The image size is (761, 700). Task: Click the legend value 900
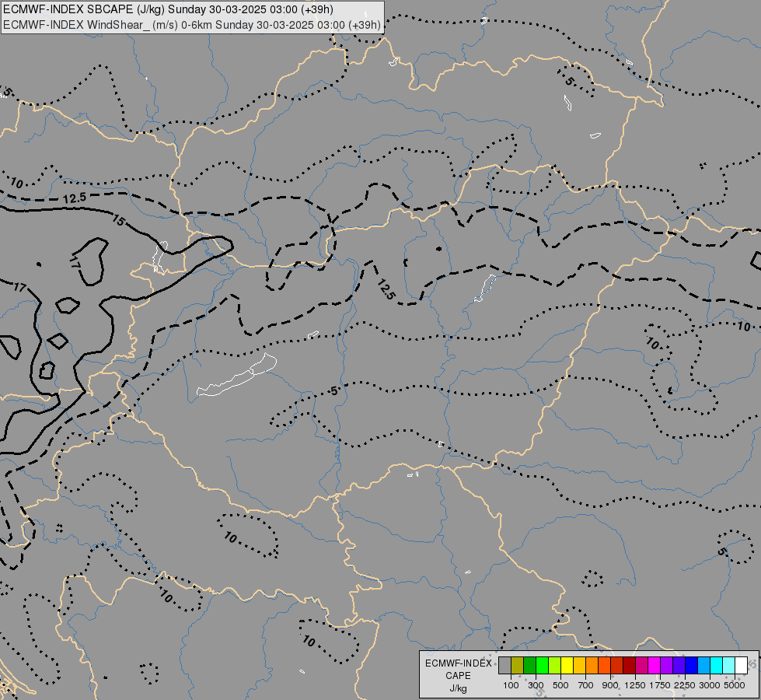[x=610, y=685]
